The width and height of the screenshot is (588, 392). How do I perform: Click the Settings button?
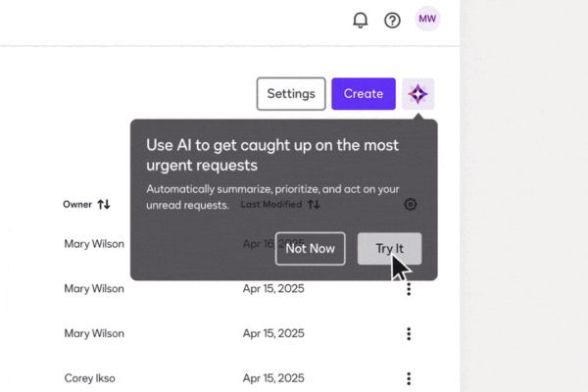point(290,94)
